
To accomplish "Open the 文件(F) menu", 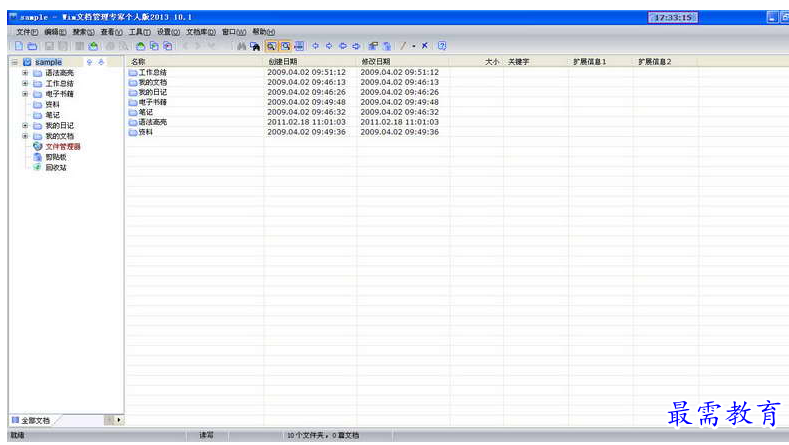I will coord(27,32).
